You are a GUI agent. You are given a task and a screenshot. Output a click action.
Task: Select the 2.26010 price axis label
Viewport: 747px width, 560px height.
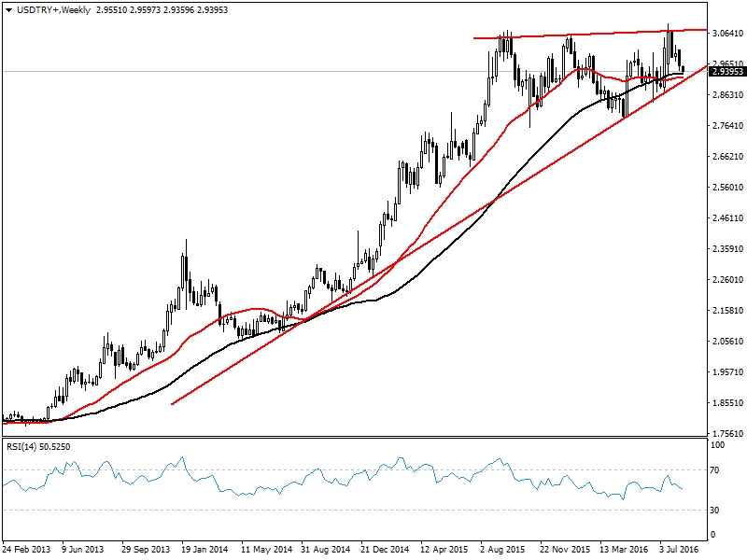(x=728, y=279)
